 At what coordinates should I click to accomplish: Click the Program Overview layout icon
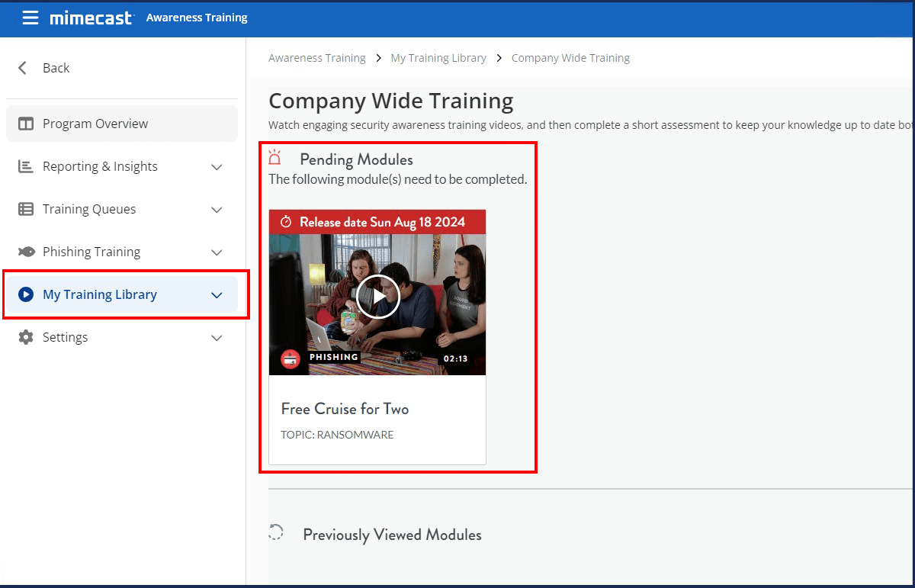click(26, 124)
